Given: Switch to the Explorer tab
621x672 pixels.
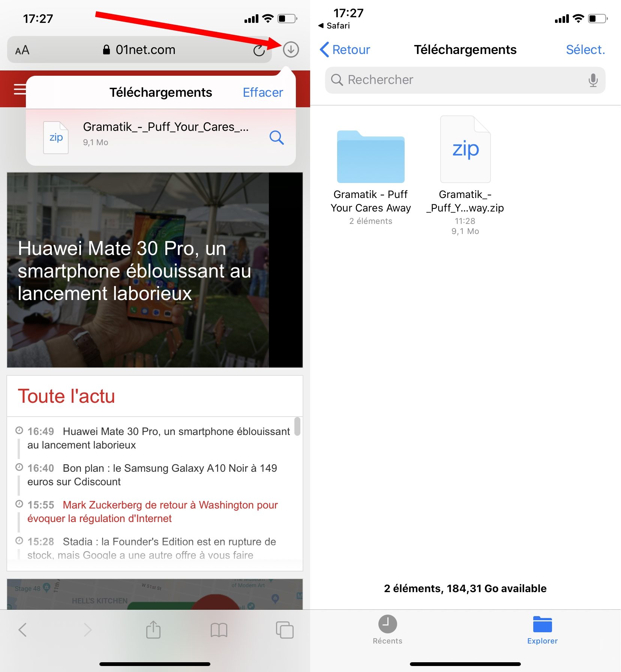Looking at the screenshot, I should [x=542, y=630].
